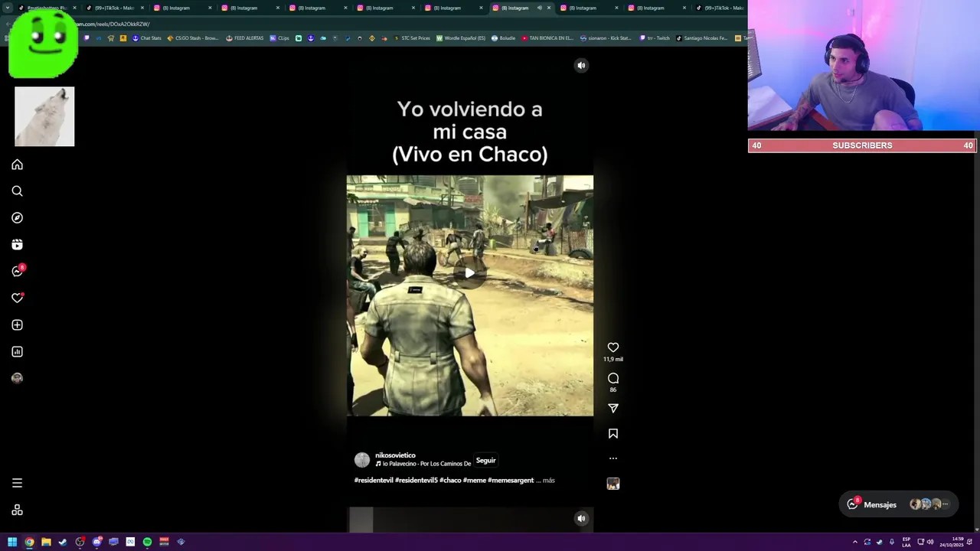Follow the account with Seguir button
980x551 pixels.
click(x=486, y=461)
